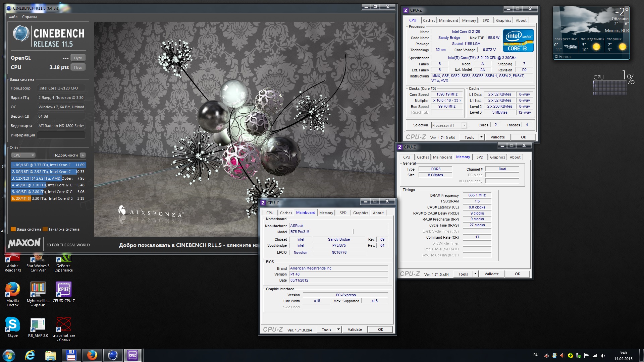Click the OpenGL Пуск run button
Image resolution: width=644 pixels, height=362 pixels.
(78, 58)
